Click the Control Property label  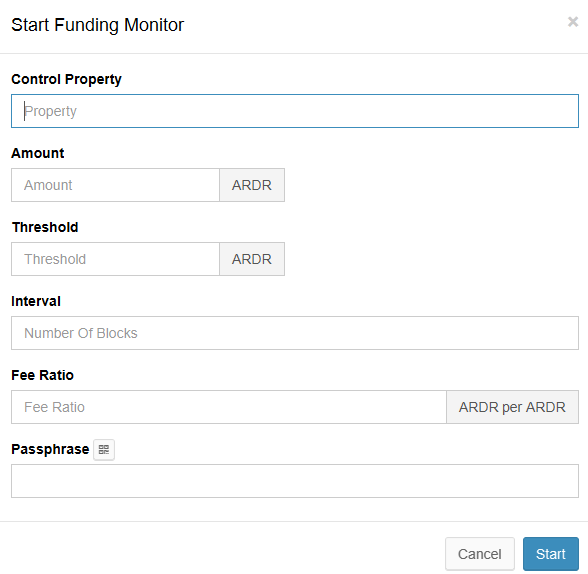click(x=66, y=79)
